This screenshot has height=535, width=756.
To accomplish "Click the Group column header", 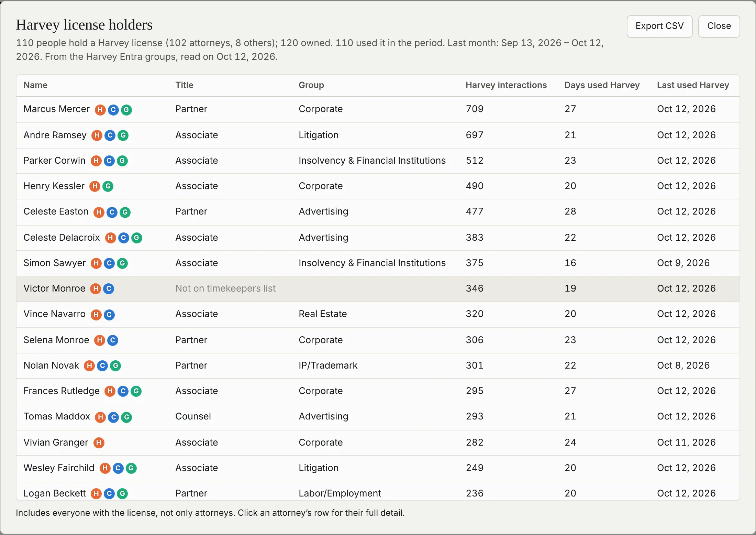I will coord(311,85).
